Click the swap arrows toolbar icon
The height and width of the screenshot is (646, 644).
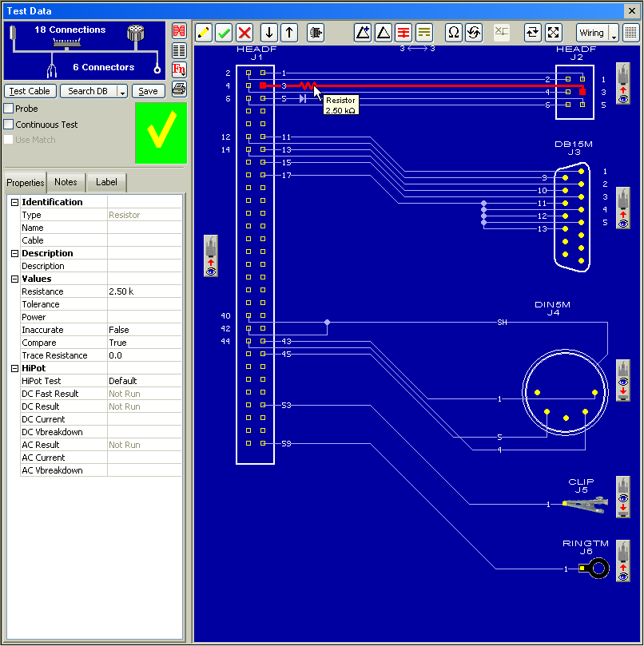click(x=533, y=33)
